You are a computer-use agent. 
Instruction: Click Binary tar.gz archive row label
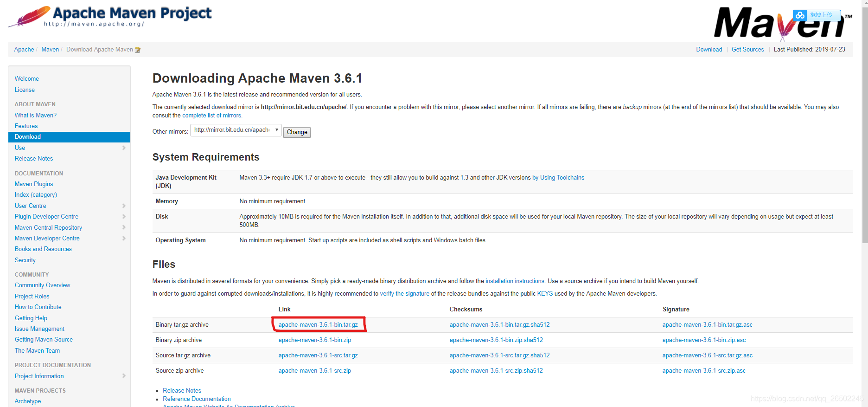click(182, 325)
